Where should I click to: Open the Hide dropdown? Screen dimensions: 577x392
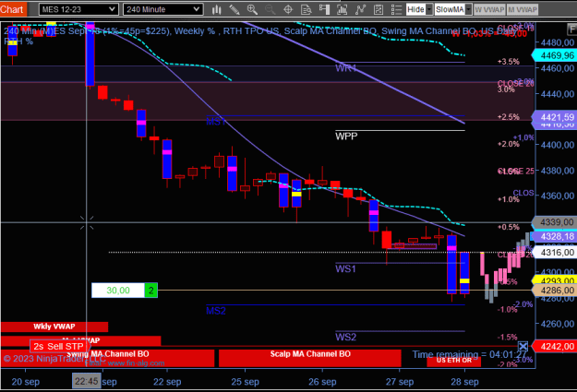coord(419,9)
